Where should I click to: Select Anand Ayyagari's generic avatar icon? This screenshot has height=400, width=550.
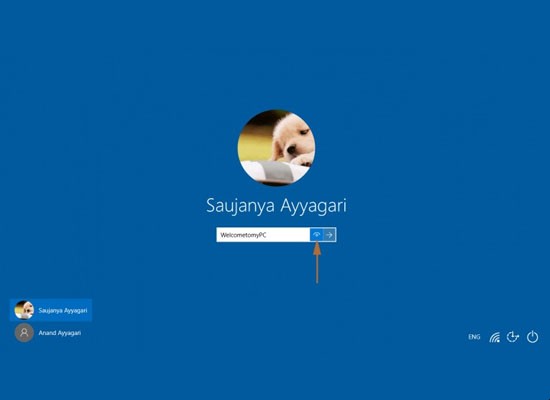[x=24, y=333]
